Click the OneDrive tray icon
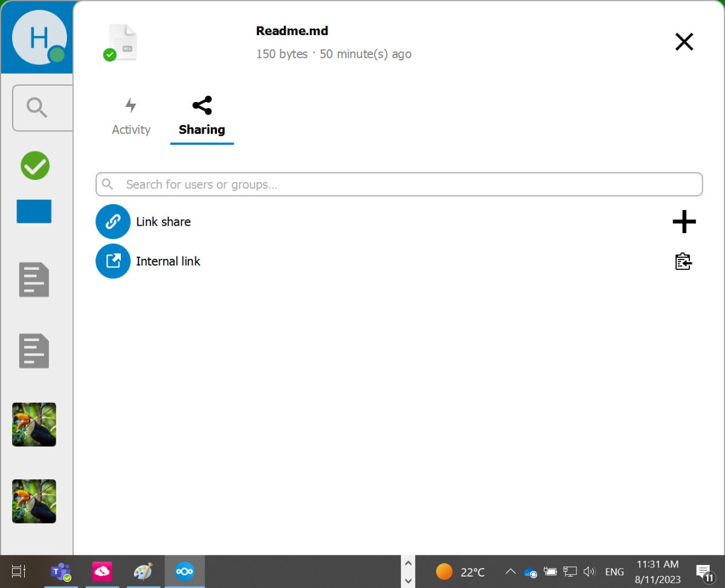The height and width of the screenshot is (588, 725). 530,572
